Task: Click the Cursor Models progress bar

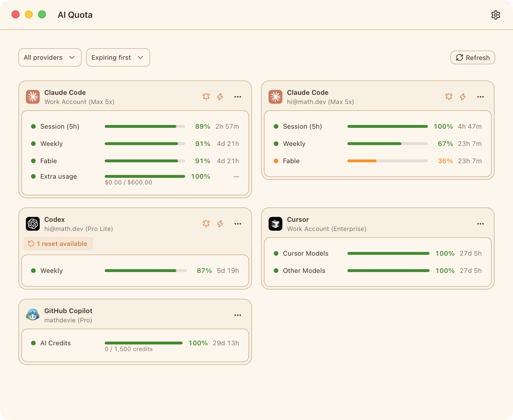Action: coord(388,253)
